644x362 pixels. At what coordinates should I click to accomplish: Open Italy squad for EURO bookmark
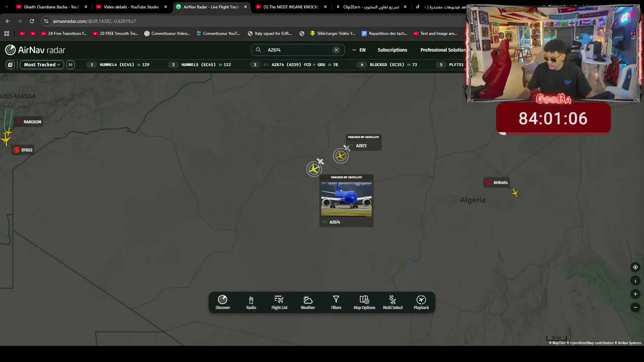tap(269, 34)
